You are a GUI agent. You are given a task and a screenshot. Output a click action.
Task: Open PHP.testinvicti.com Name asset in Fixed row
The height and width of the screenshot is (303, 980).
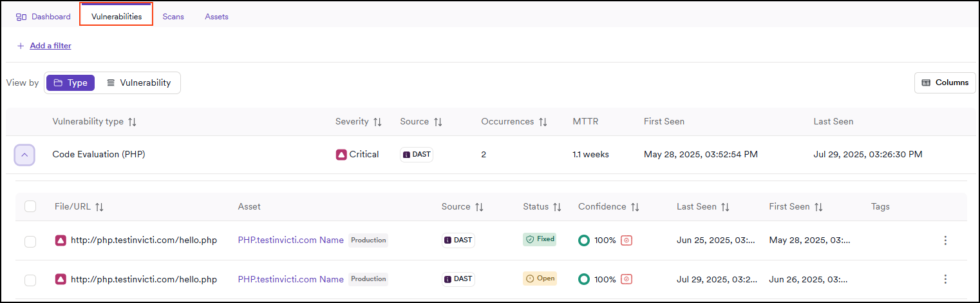pos(290,240)
